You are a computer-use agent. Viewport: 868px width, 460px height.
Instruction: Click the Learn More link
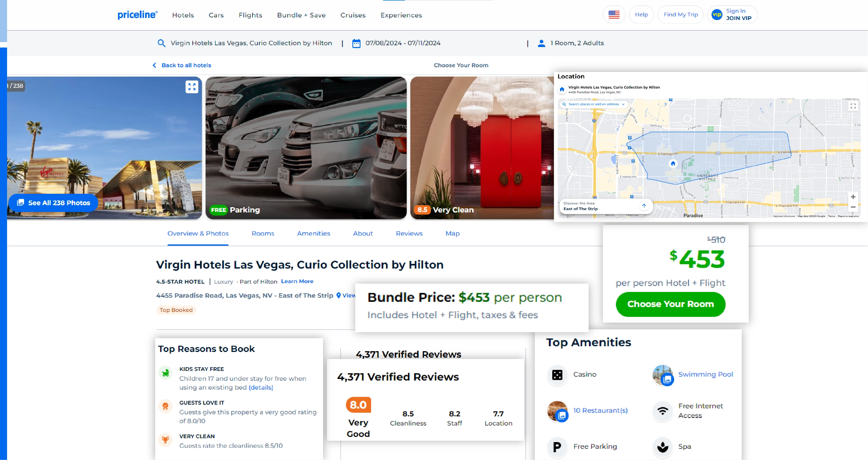tap(297, 281)
